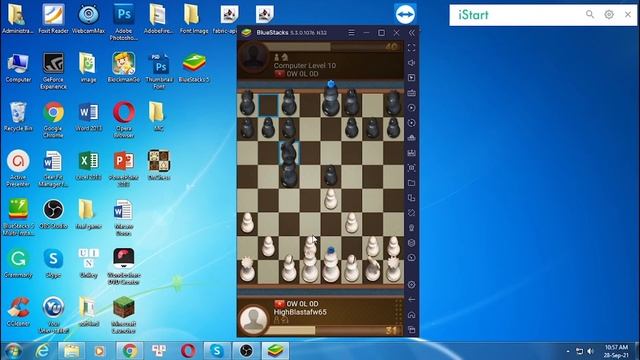The width and height of the screenshot is (640, 360).
Task: Click the system tray volume icon
Action: click(x=590, y=351)
